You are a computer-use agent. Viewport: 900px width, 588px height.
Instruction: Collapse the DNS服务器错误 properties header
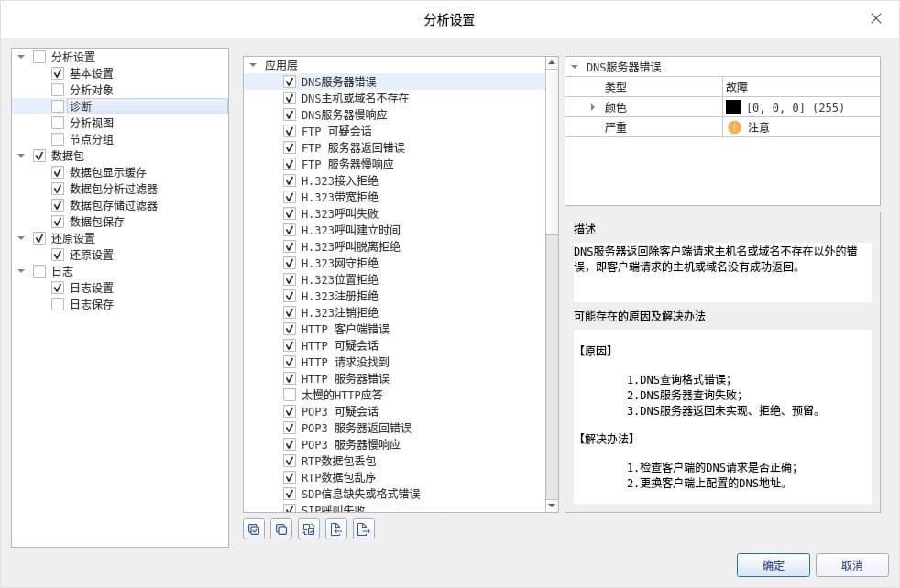click(575, 67)
